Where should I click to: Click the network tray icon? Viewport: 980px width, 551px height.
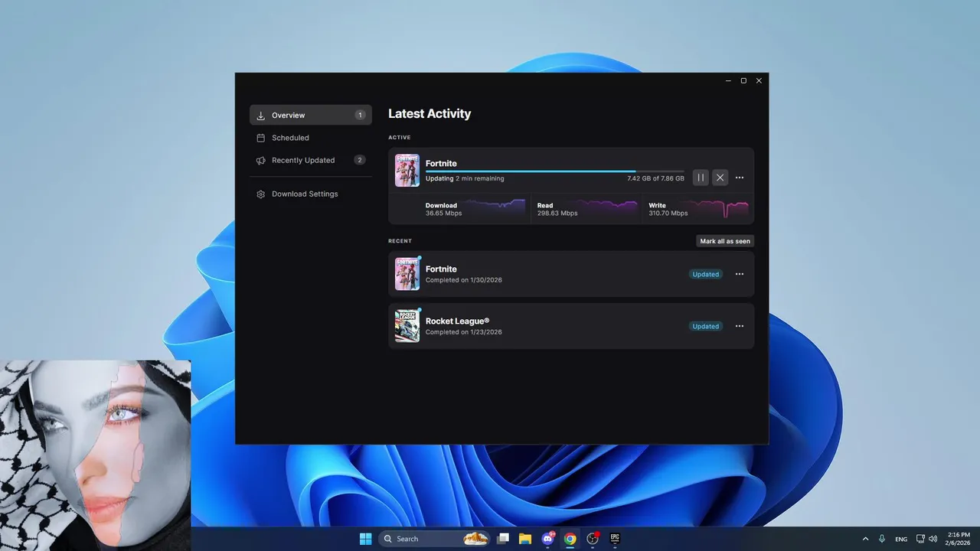click(x=921, y=539)
